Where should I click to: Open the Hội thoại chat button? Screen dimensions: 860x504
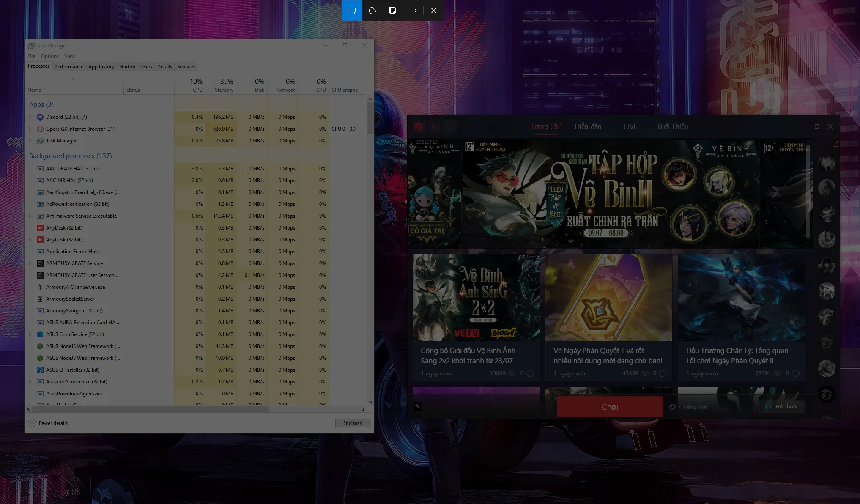[782, 407]
